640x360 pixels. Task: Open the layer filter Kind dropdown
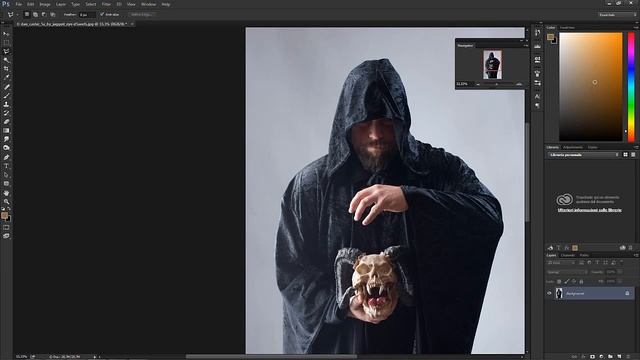tap(561, 262)
